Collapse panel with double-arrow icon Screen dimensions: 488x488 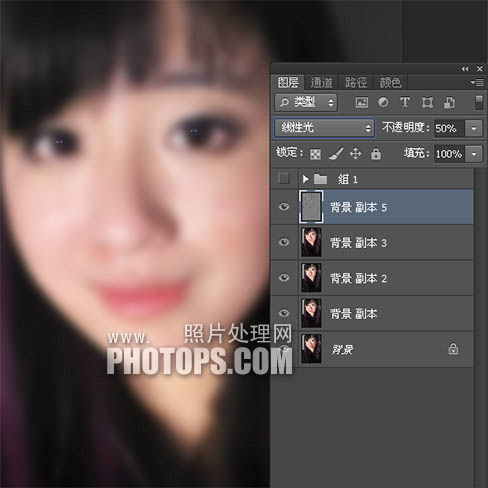pos(465,69)
